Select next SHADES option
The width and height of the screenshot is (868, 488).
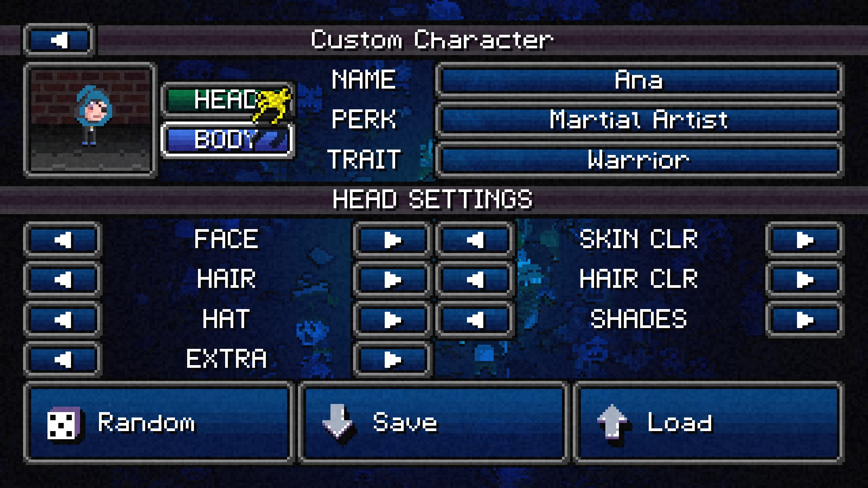pos(805,320)
